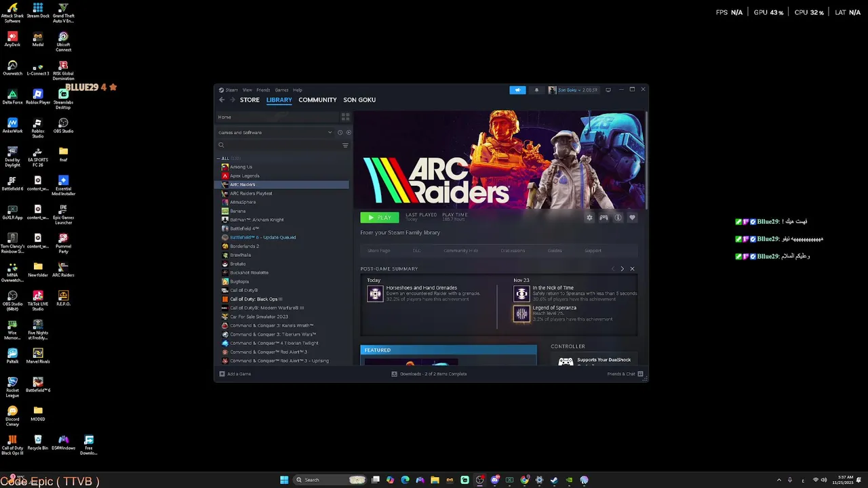868x488 pixels.
Task: Open ARC Raiders Store Page link
Action: click(x=378, y=251)
